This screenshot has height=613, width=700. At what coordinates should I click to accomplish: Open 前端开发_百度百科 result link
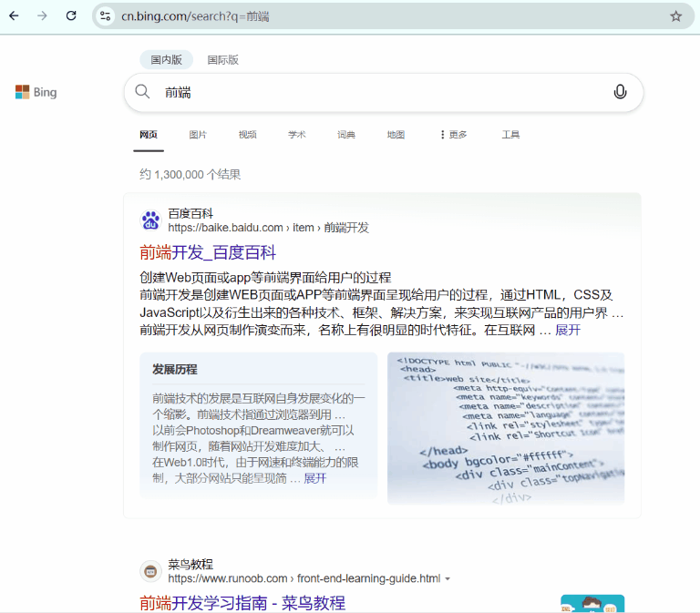click(208, 252)
